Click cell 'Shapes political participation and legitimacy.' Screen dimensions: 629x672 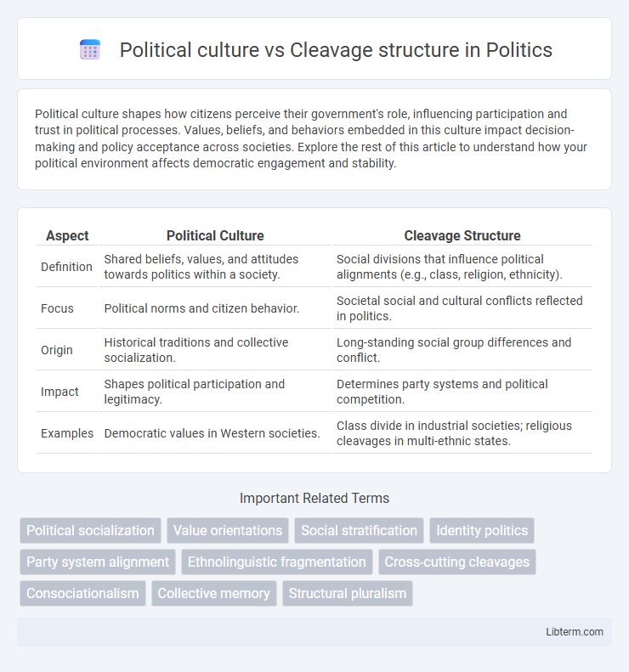(215, 392)
